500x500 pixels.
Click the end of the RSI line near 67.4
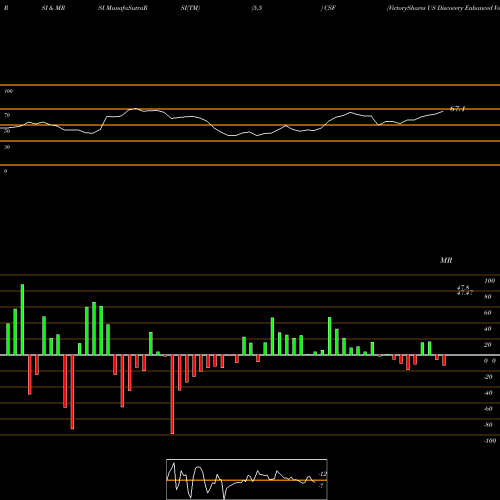point(443,111)
